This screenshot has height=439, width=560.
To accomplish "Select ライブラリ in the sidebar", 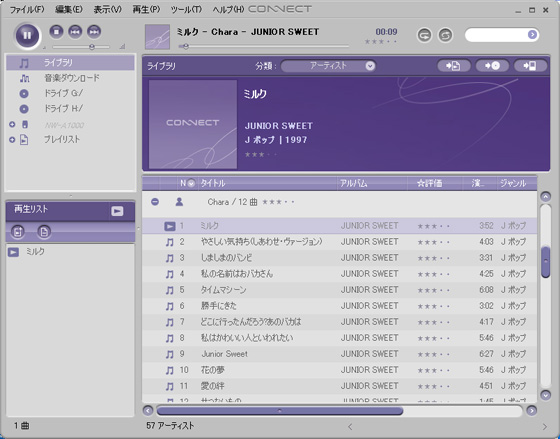I will (x=70, y=63).
